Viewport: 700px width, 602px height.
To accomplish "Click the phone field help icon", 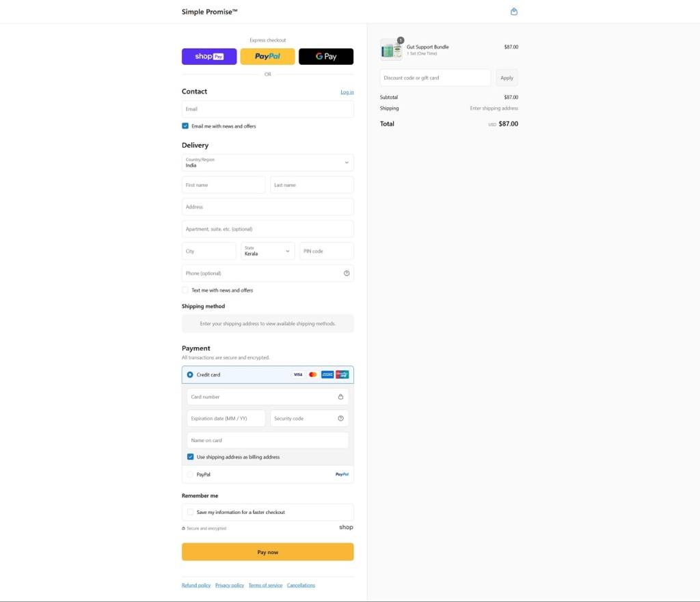I will pos(347,273).
